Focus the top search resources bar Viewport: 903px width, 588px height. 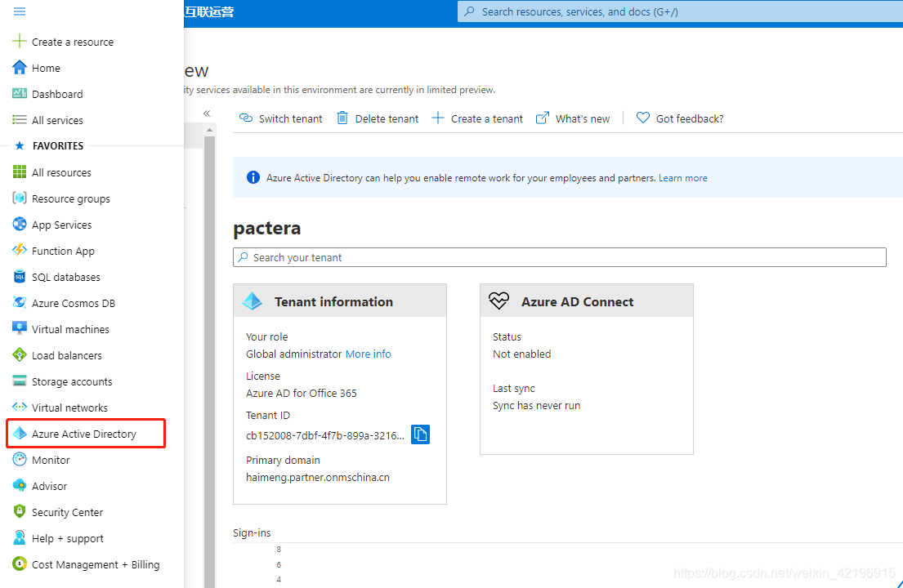point(680,11)
